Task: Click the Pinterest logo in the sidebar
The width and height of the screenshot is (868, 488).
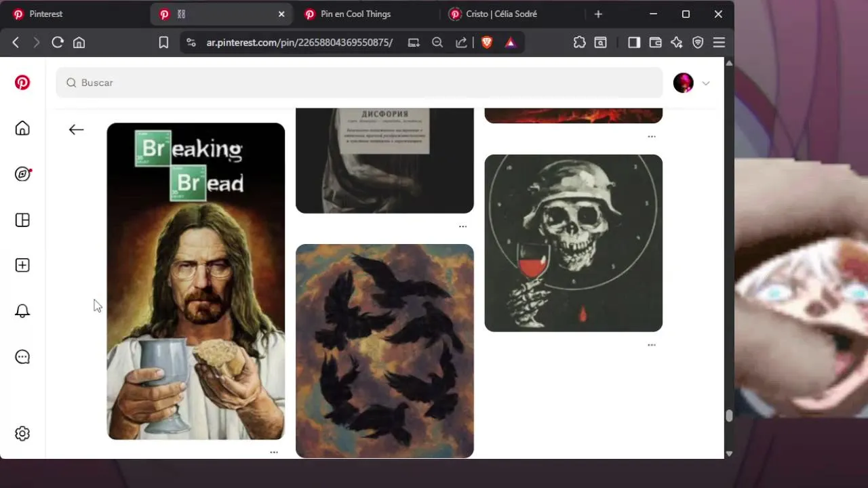Action: tap(22, 83)
